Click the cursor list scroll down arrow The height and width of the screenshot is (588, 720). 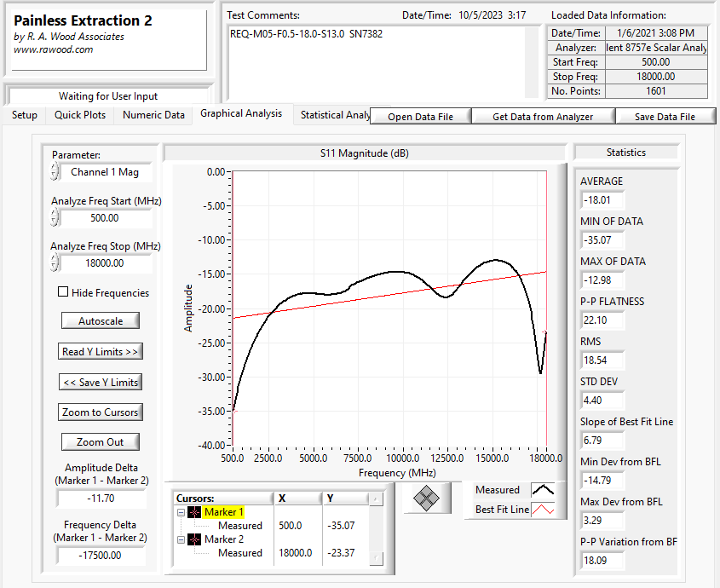click(x=376, y=558)
